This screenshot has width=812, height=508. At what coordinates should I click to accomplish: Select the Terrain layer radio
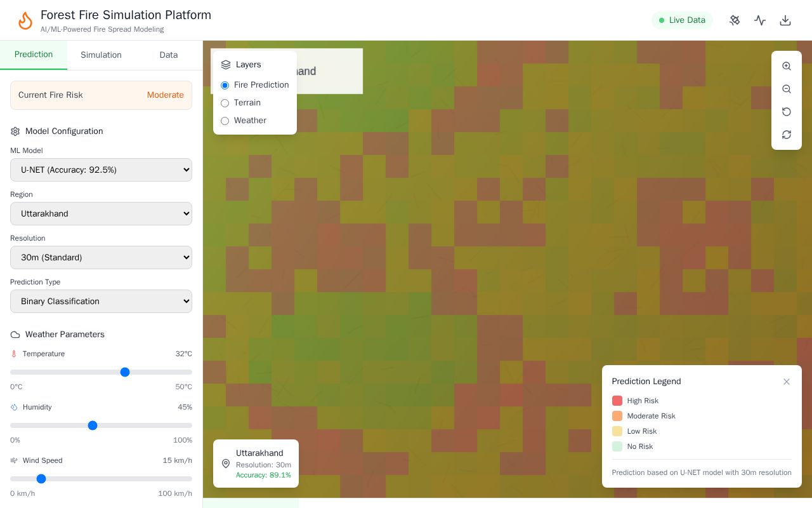click(x=225, y=103)
